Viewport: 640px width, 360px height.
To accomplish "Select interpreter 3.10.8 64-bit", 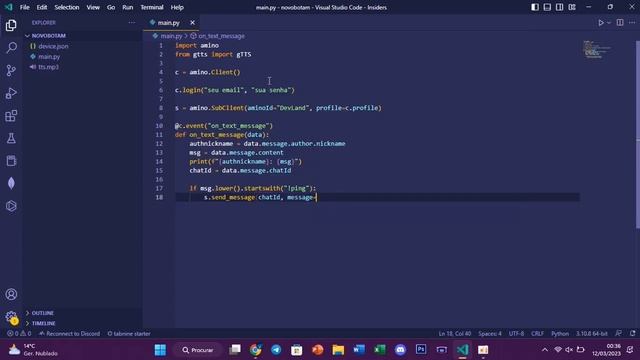I will [592, 334].
